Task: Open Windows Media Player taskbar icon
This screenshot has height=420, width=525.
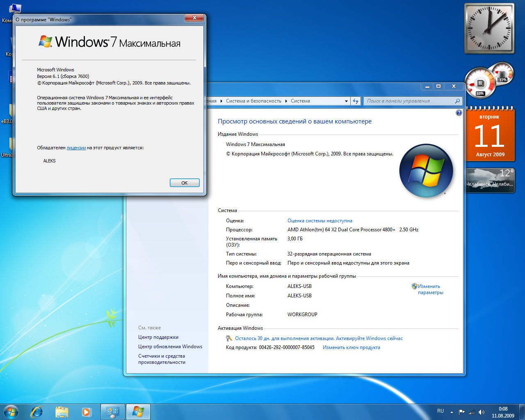Action: click(87, 412)
